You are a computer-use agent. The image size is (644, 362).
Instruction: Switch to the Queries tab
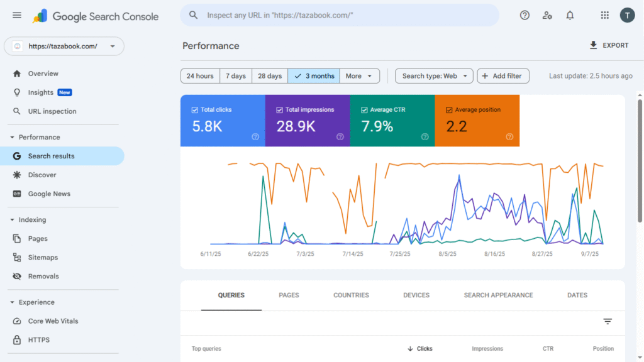231,295
